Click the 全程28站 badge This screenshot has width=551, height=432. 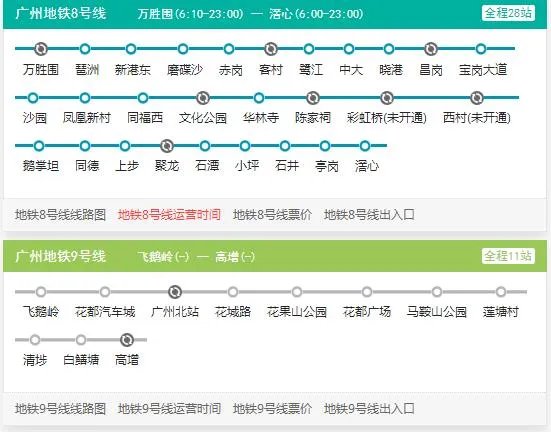point(508,13)
